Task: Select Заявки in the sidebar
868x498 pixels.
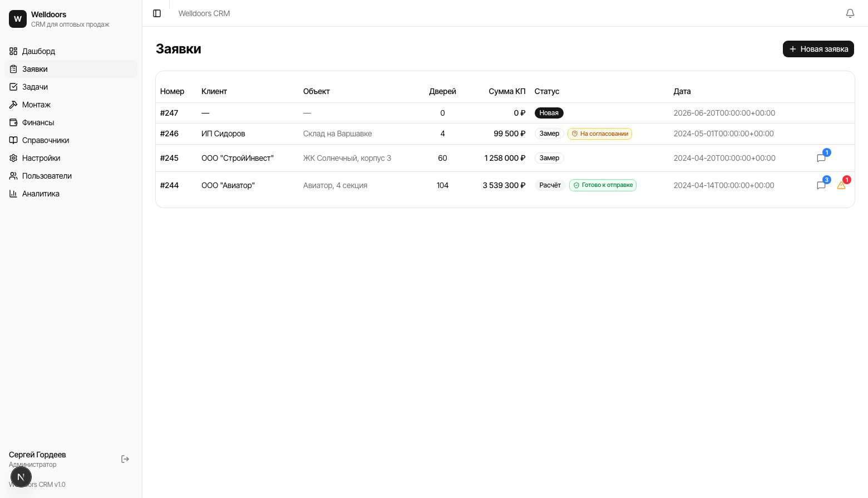Action: [71, 69]
